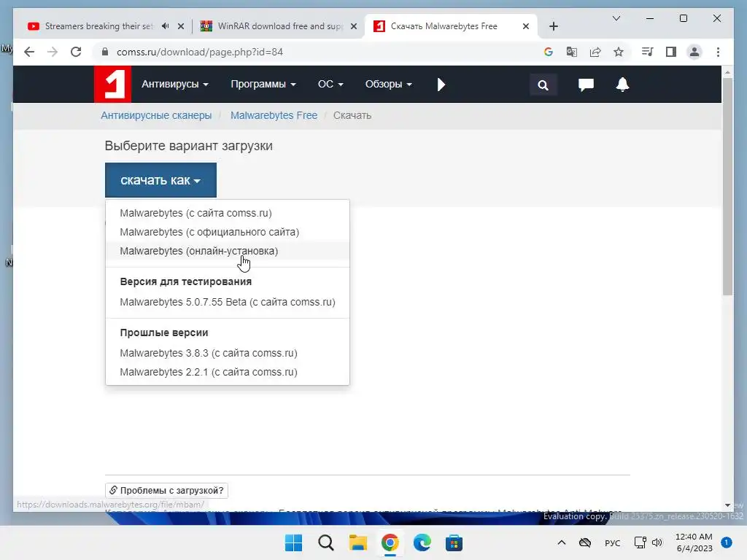
Task: Open the tab search chevron
Action: pos(616,18)
